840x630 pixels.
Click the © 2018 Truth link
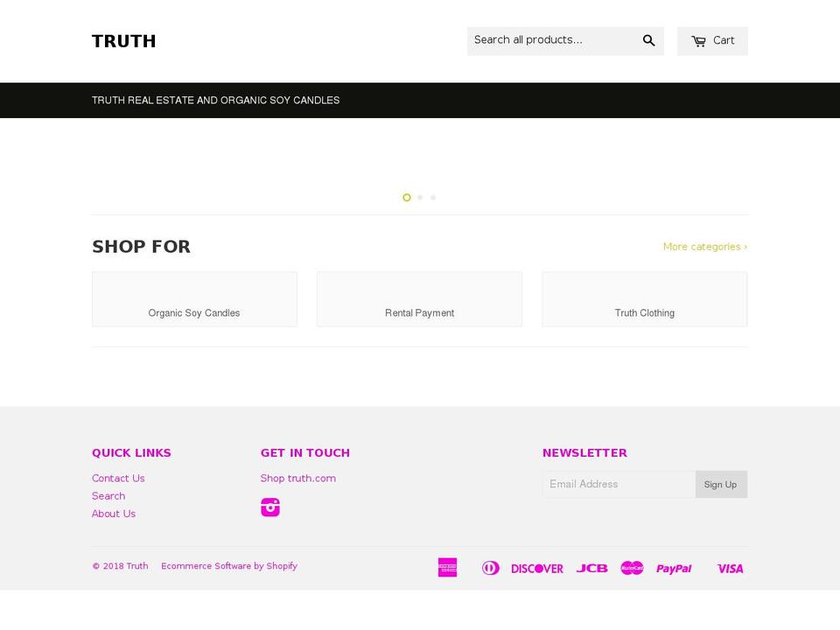click(120, 566)
